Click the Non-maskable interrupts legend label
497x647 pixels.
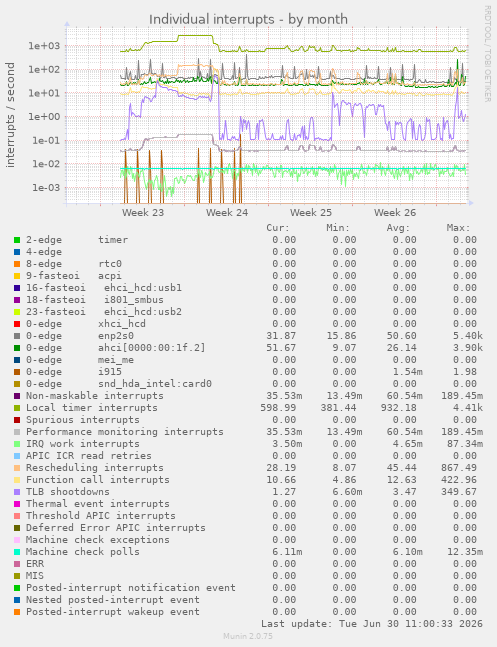click(95, 396)
